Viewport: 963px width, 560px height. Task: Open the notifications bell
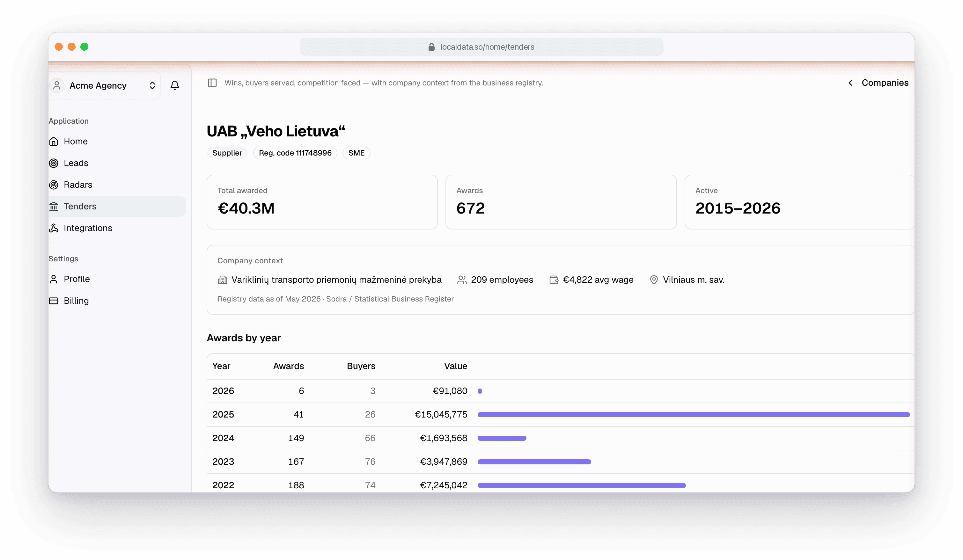click(175, 85)
